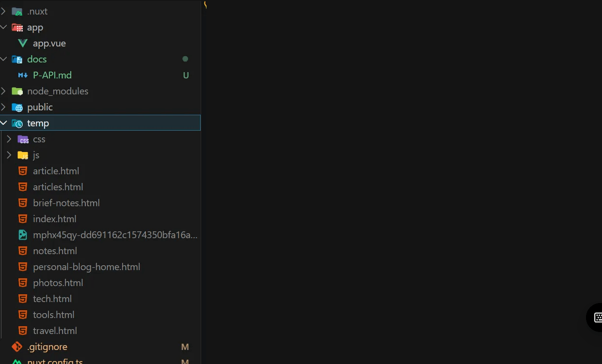Select the temp folder name
This screenshot has width=602, height=364.
coord(38,123)
